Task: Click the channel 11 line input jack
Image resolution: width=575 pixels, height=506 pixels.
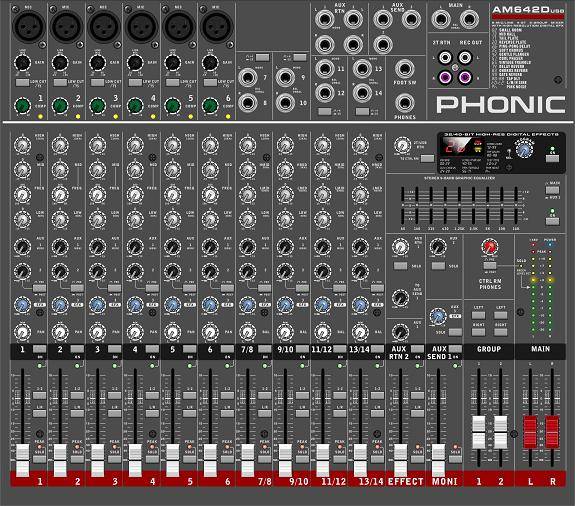Action: click(325, 69)
